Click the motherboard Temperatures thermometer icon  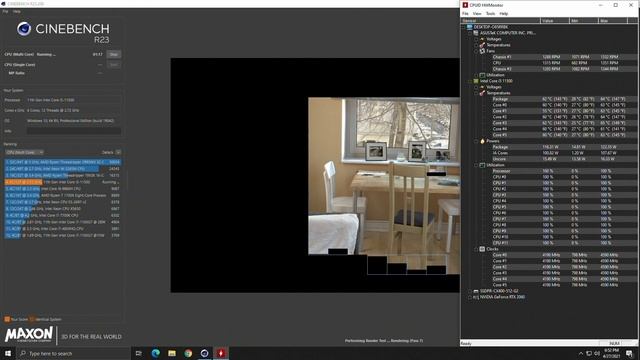click(482, 45)
